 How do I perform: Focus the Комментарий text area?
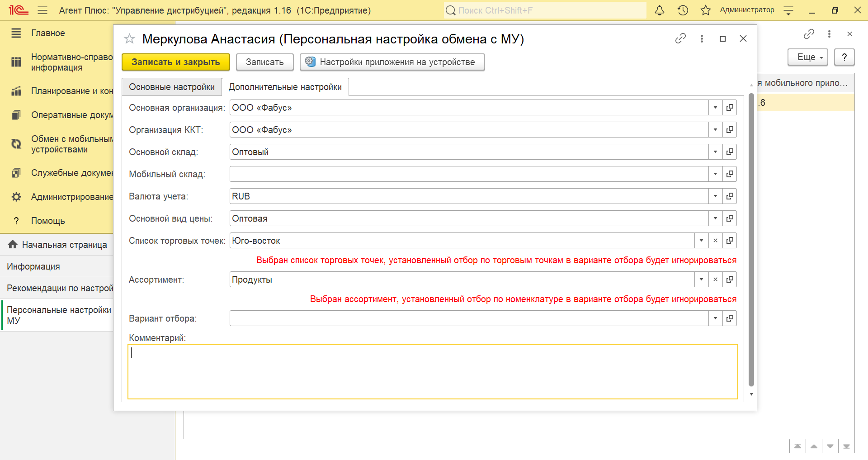pyautogui.click(x=433, y=372)
